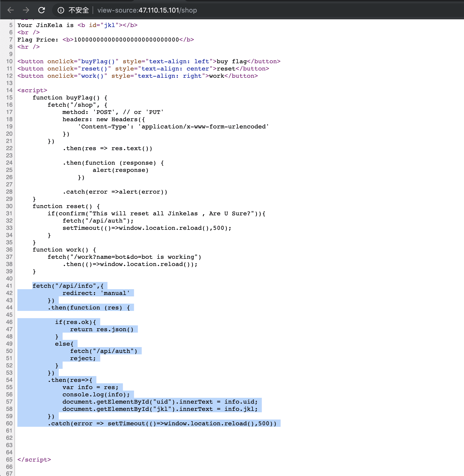Open site info via insecure icon
This screenshot has width=464, height=476.
61,10
